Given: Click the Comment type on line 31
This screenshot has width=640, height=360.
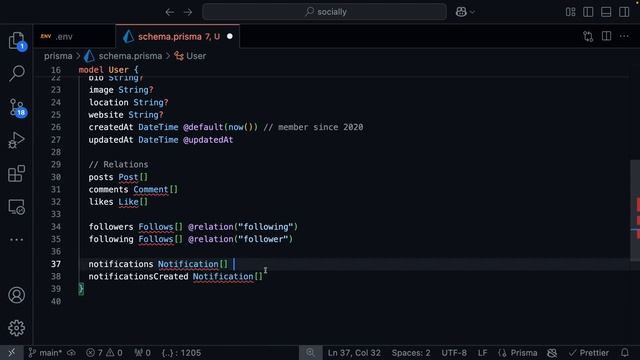Looking at the screenshot, I should (151, 189).
